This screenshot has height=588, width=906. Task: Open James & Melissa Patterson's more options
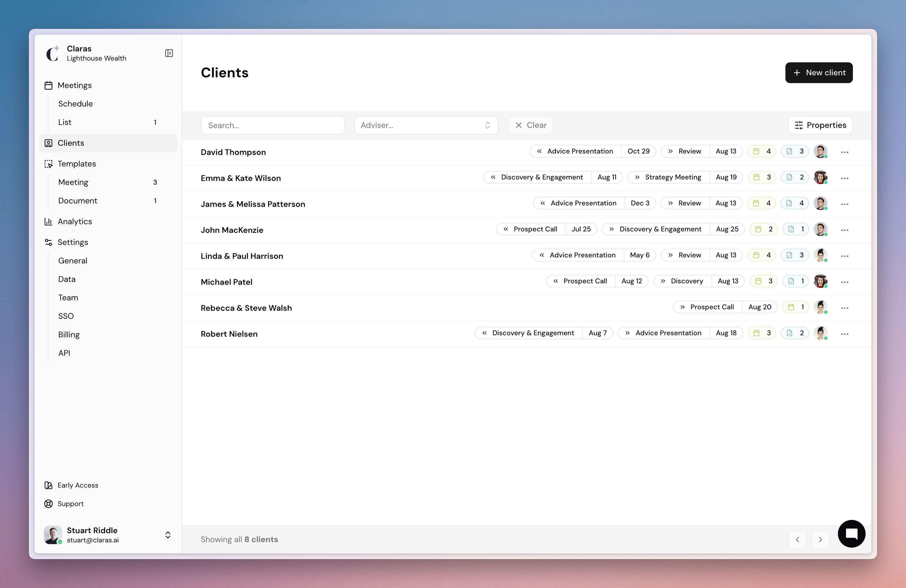coord(845,204)
